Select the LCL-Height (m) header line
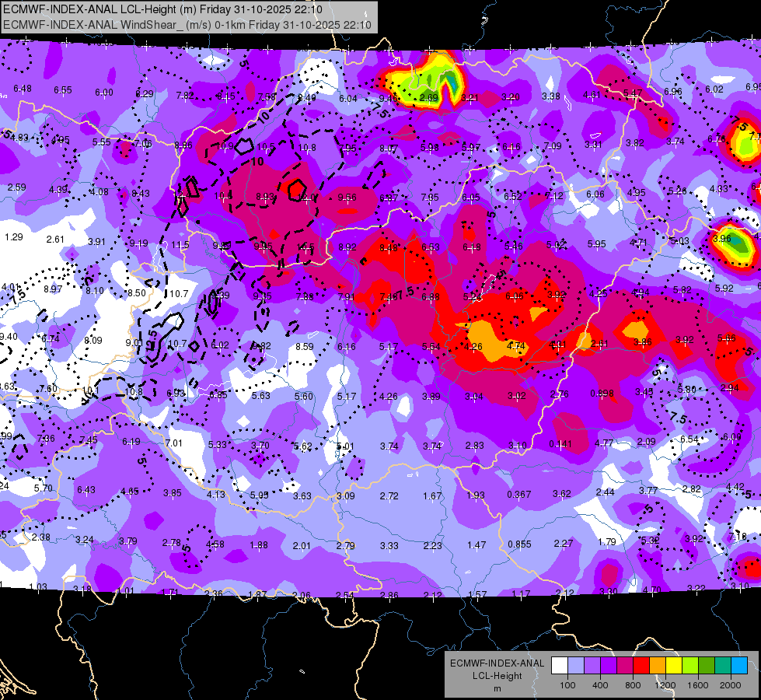Screen dimensions: 761x700 (162, 9)
